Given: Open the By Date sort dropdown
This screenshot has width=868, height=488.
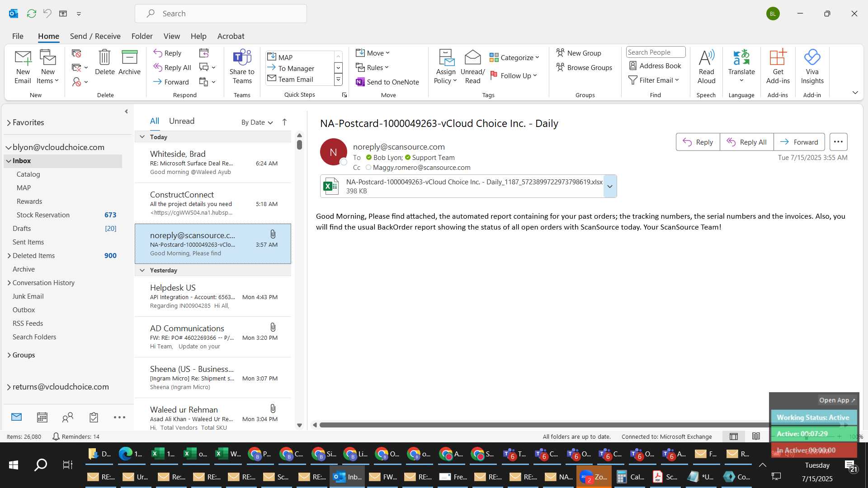Looking at the screenshot, I should tap(257, 122).
